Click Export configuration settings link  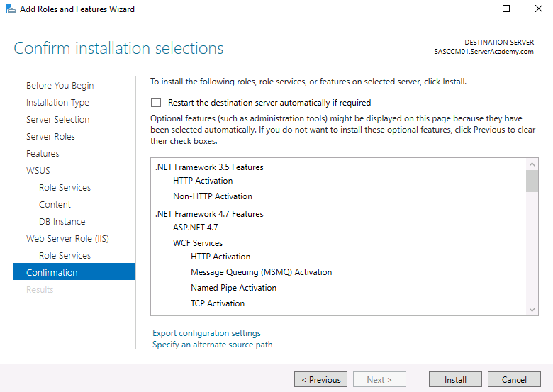point(206,333)
